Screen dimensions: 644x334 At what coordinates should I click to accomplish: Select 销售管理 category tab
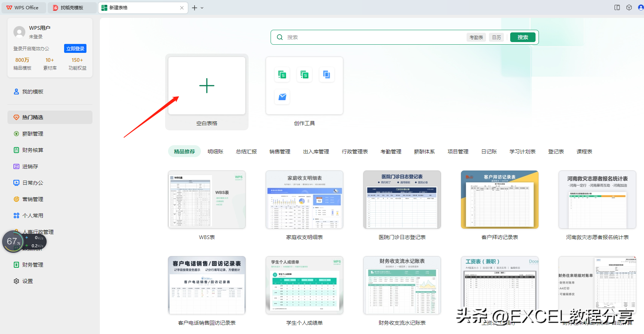280,152
